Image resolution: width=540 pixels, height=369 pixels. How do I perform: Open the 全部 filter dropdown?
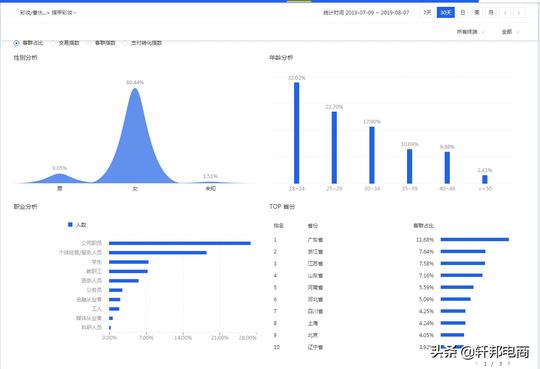510,32
